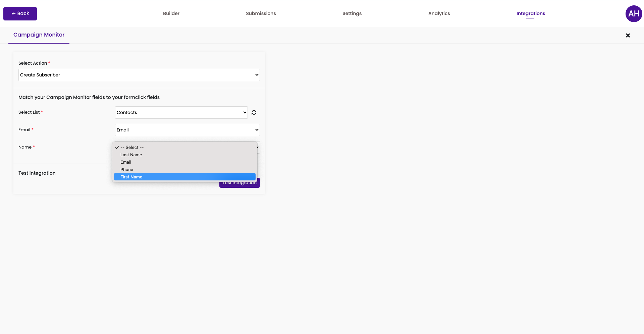Click the refresh list icon beside Contacts

[x=254, y=112]
